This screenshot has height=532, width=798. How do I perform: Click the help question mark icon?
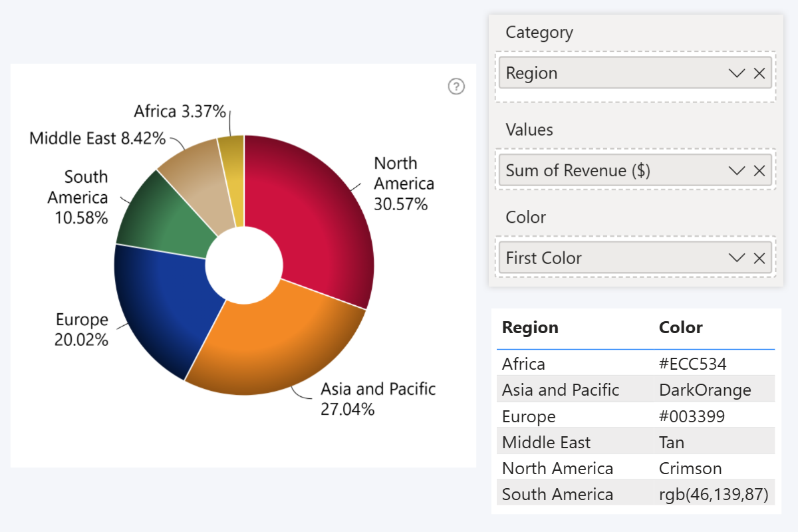click(456, 86)
